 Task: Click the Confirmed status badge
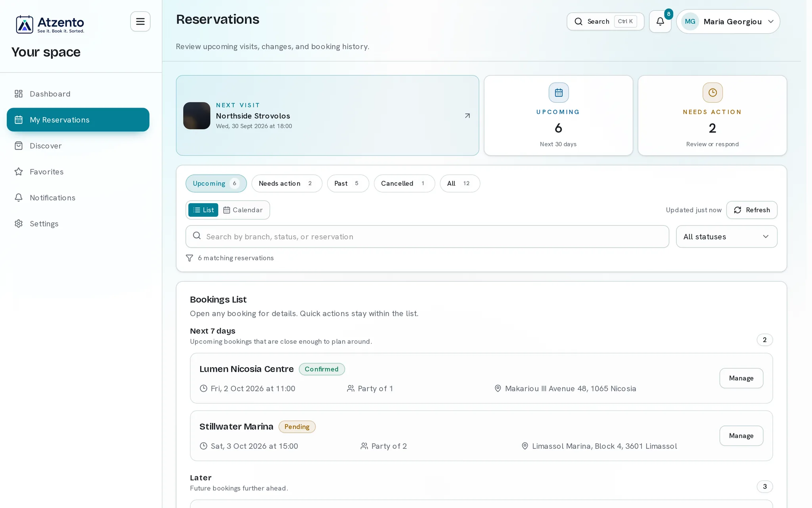(x=322, y=369)
